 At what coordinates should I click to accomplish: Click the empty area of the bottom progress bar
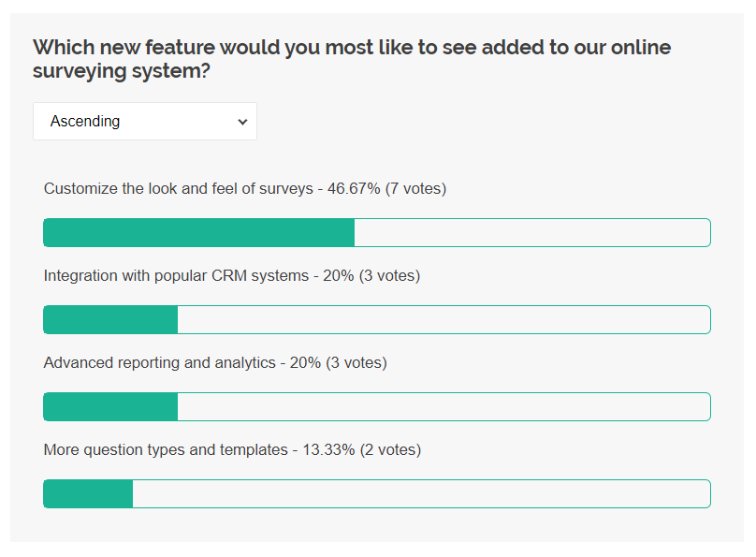(x=421, y=493)
